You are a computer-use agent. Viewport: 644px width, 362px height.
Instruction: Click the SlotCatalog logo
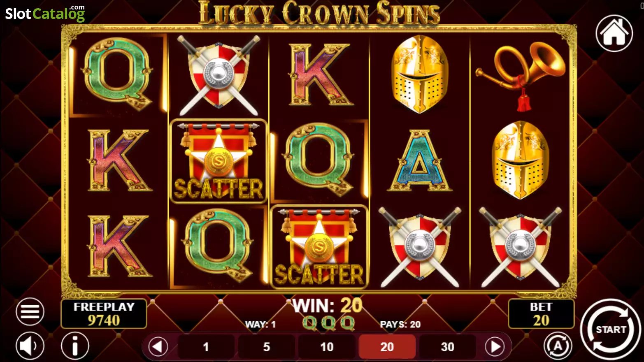click(45, 13)
